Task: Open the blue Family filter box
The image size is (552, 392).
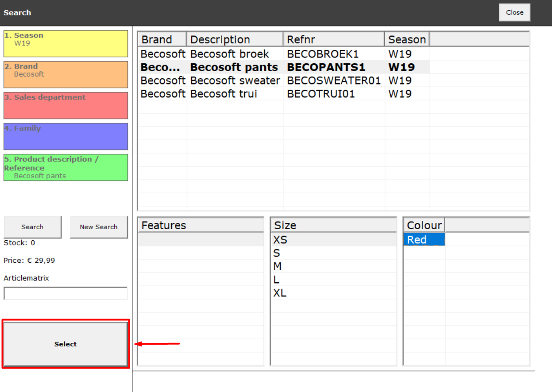Action: click(x=66, y=137)
